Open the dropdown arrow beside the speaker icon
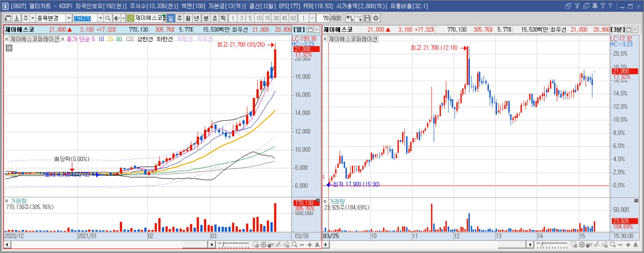The image size is (644, 253). [x=123, y=18]
